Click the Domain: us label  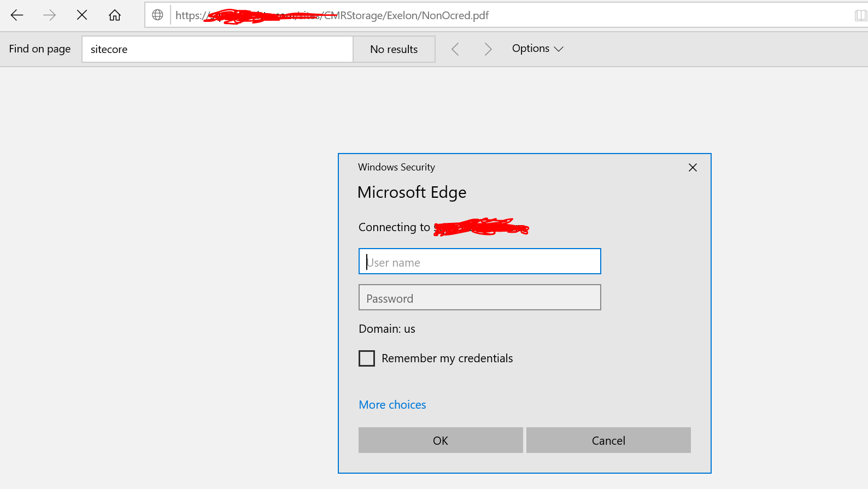(387, 329)
